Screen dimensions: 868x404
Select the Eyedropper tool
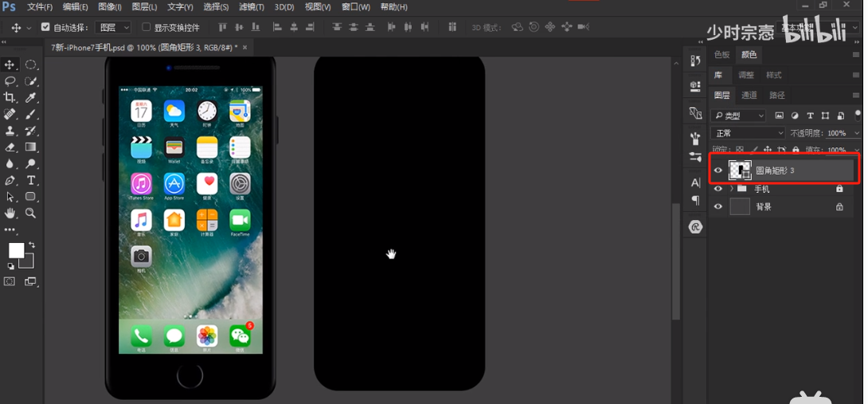click(x=31, y=97)
